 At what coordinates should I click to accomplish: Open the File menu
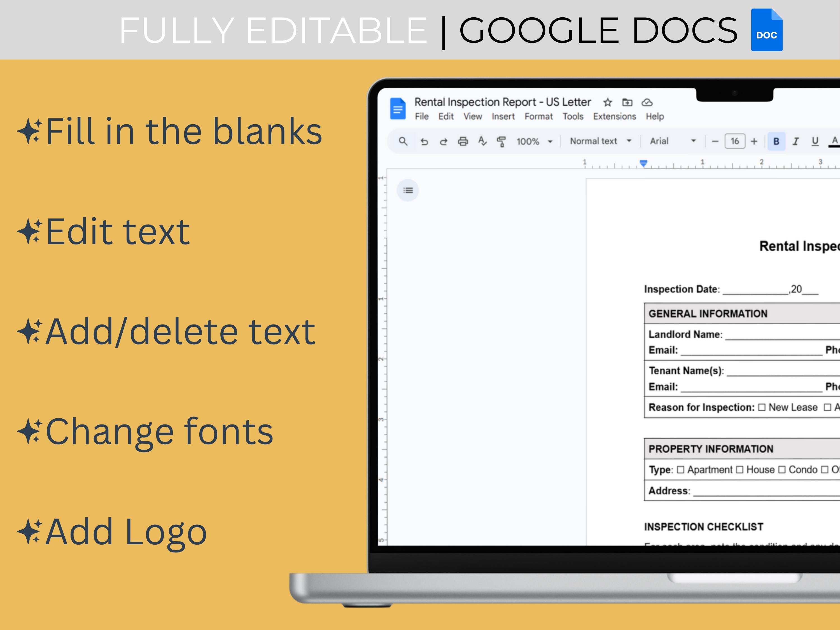pyautogui.click(x=421, y=116)
